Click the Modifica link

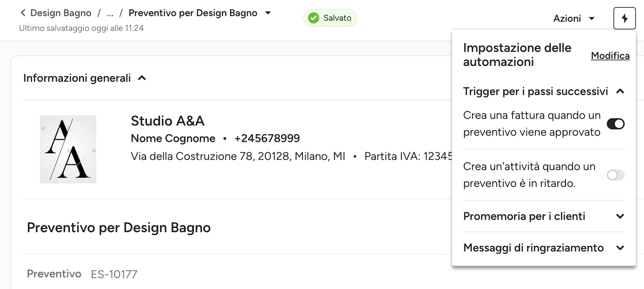(x=610, y=55)
